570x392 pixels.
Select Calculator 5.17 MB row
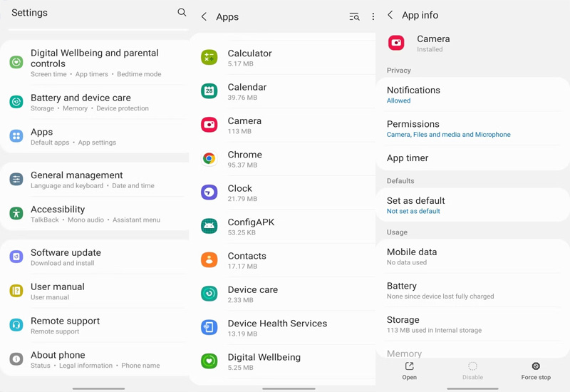[283, 58]
